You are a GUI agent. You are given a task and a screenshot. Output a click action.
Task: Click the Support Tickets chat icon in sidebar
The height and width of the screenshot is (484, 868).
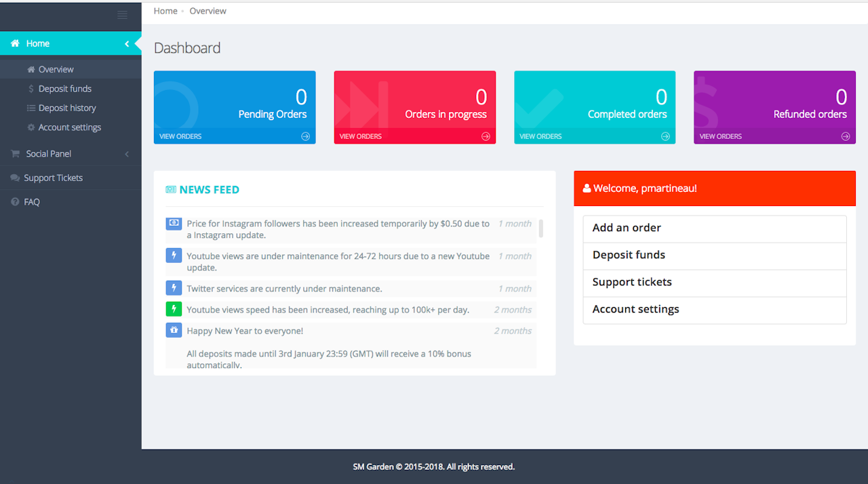click(15, 178)
